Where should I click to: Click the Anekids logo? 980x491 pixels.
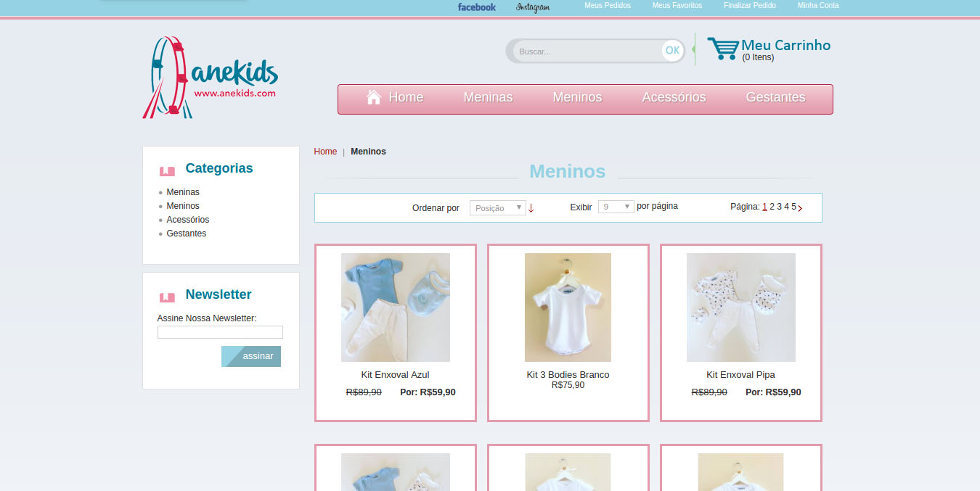click(210, 78)
